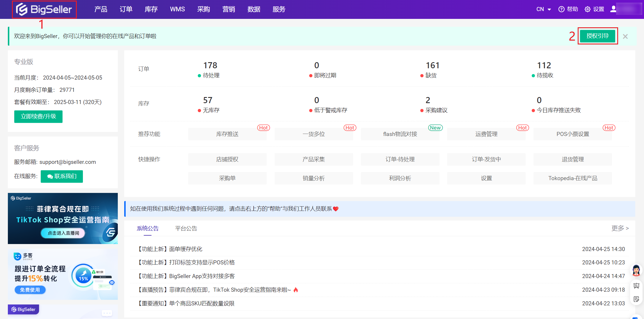644x319 pixels.
Task: Open the 单个商品SKU匹配数量设限 notice
Action: (186, 303)
